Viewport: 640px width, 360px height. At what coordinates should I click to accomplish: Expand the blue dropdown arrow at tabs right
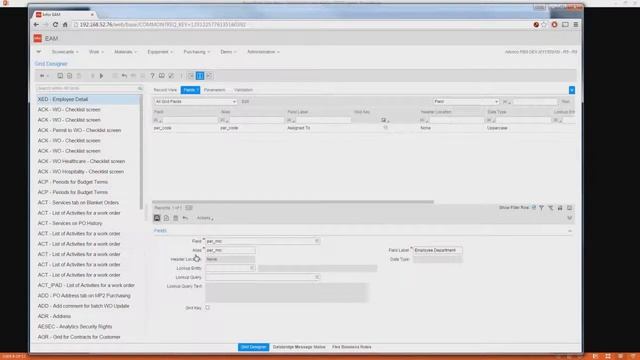(x=572, y=90)
